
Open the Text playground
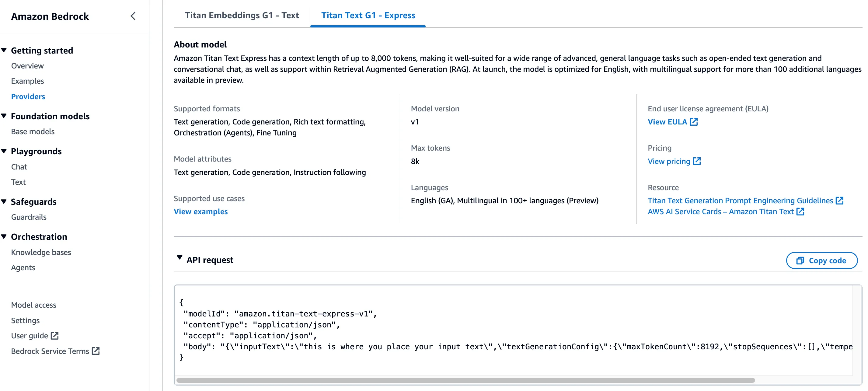(x=18, y=182)
